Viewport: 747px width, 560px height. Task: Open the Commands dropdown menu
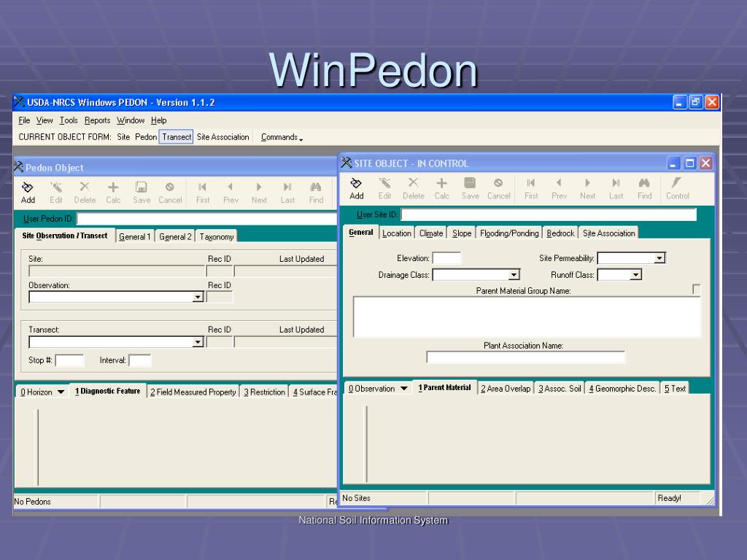click(x=282, y=137)
